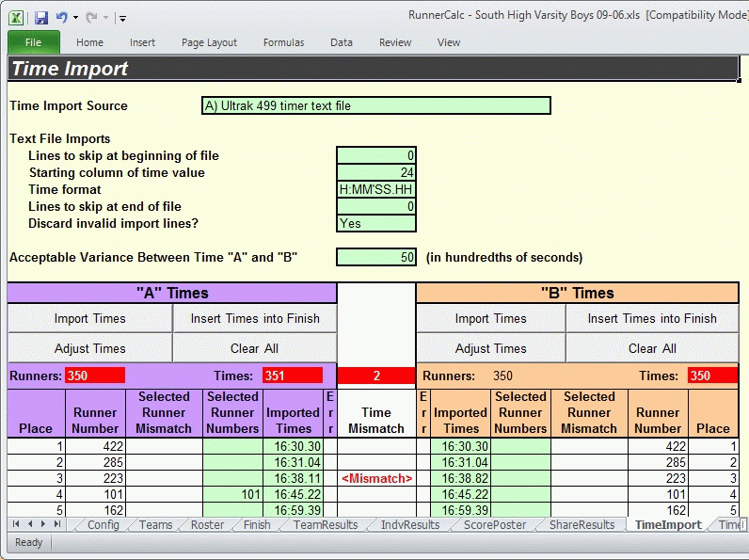Viewport: 749px width, 560px height.
Task: Open the Page Layout ribbon tab
Action: (209, 42)
